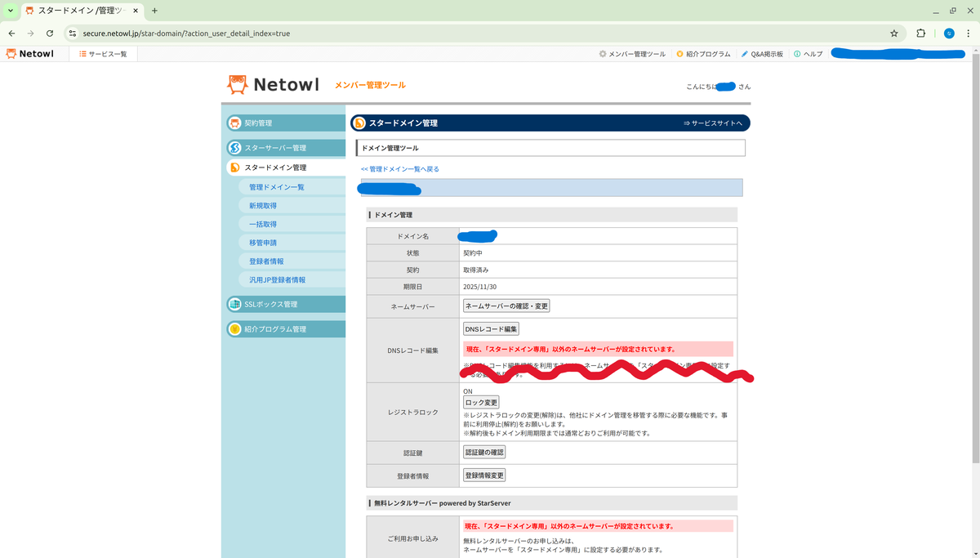
Task: Open the Q&A掲示板 link
Action: (x=762, y=54)
